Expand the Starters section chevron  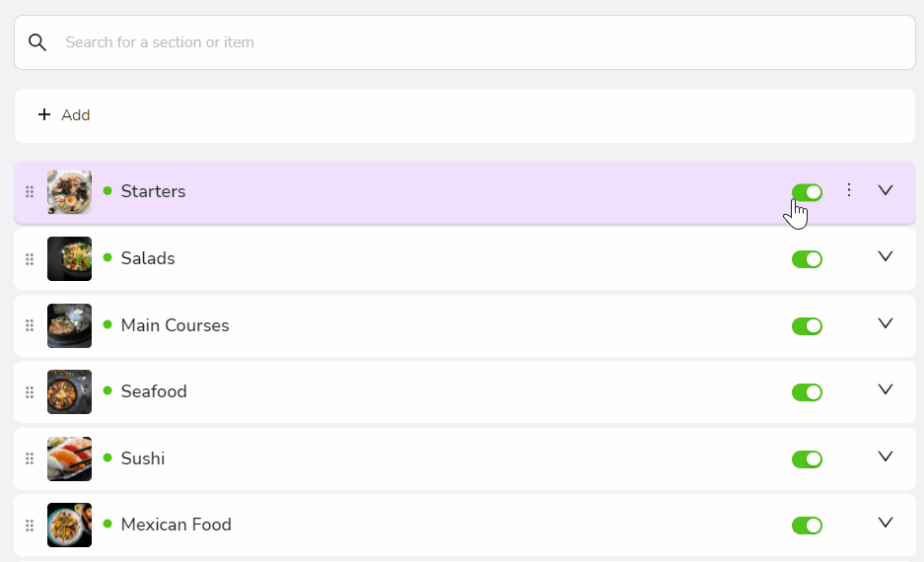tap(886, 190)
